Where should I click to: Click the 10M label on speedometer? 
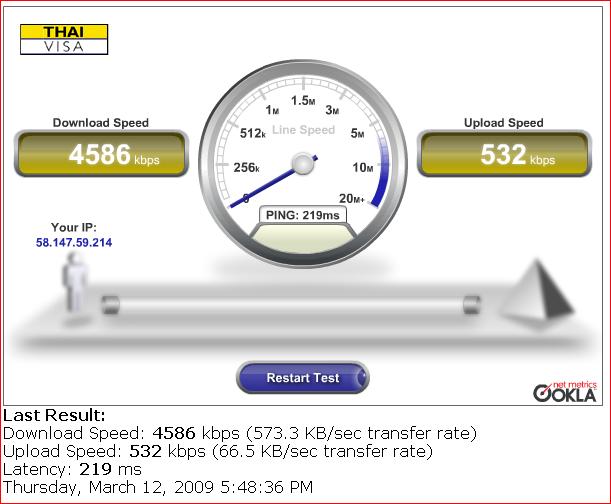pyautogui.click(x=363, y=168)
